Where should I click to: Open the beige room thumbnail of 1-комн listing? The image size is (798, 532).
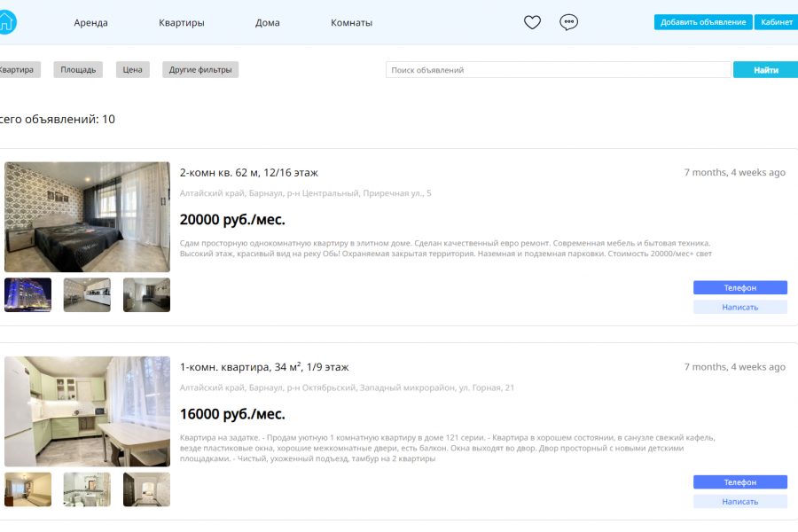point(28,489)
